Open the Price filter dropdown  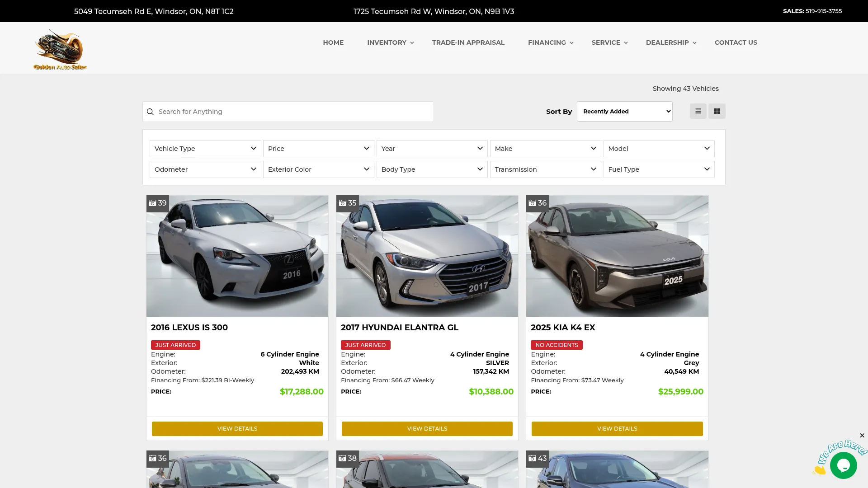[x=319, y=149]
